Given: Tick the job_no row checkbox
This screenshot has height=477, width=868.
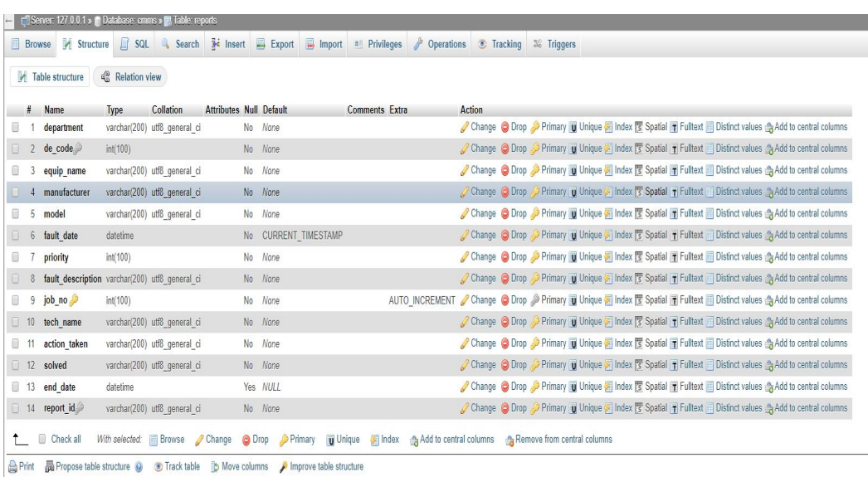Looking at the screenshot, I should [16, 300].
